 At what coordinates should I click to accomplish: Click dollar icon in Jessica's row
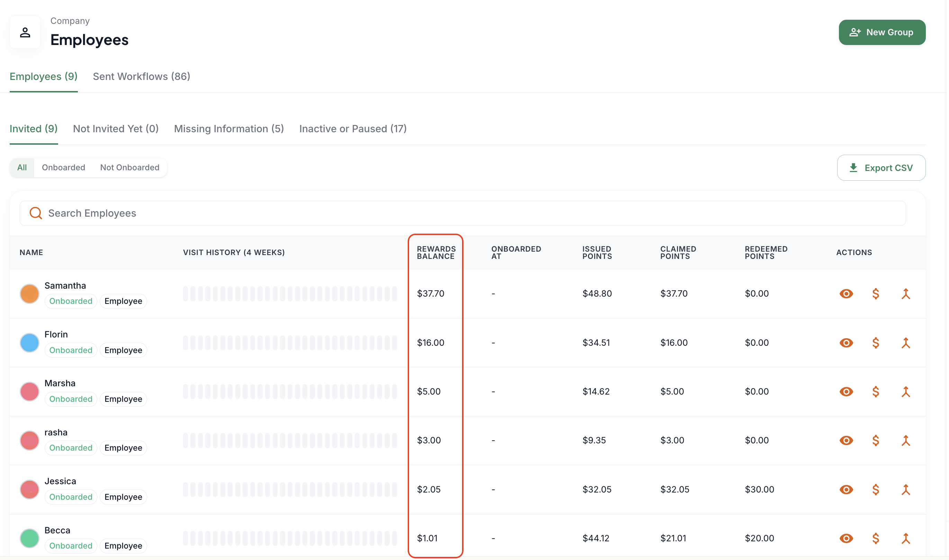[875, 489]
